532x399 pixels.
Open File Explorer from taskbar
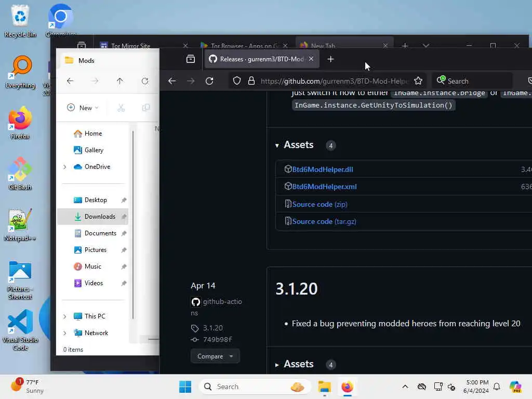[x=324, y=387]
